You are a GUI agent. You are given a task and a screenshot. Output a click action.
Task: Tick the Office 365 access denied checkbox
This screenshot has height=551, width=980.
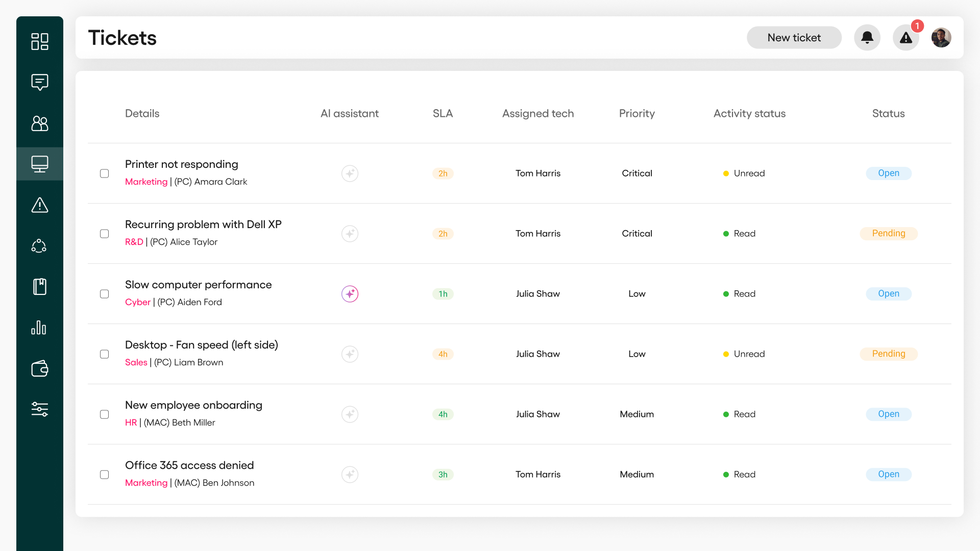tap(104, 474)
